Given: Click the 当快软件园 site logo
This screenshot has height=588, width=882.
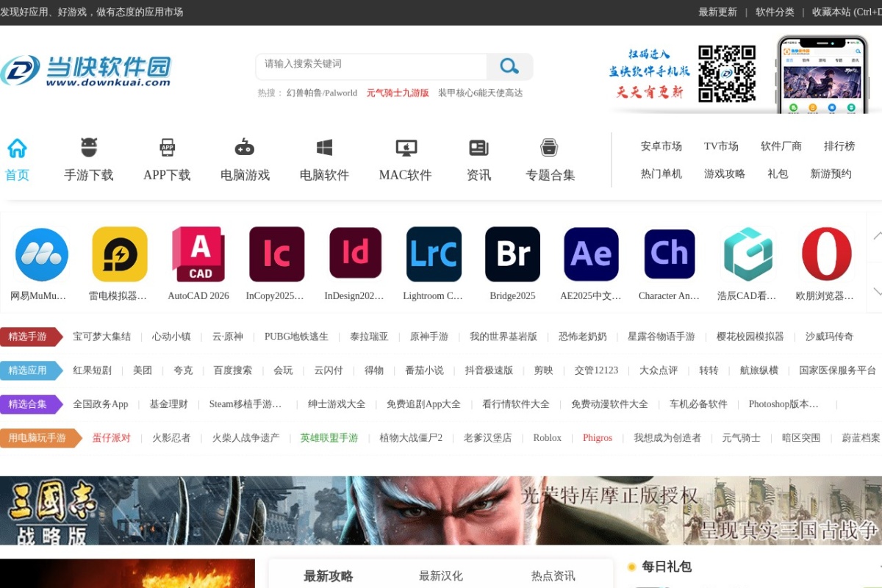Looking at the screenshot, I should tap(85, 71).
